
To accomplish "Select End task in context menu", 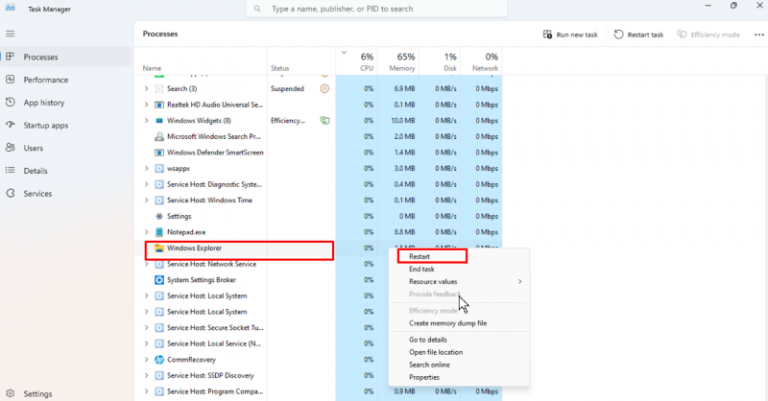I will click(422, 269).
